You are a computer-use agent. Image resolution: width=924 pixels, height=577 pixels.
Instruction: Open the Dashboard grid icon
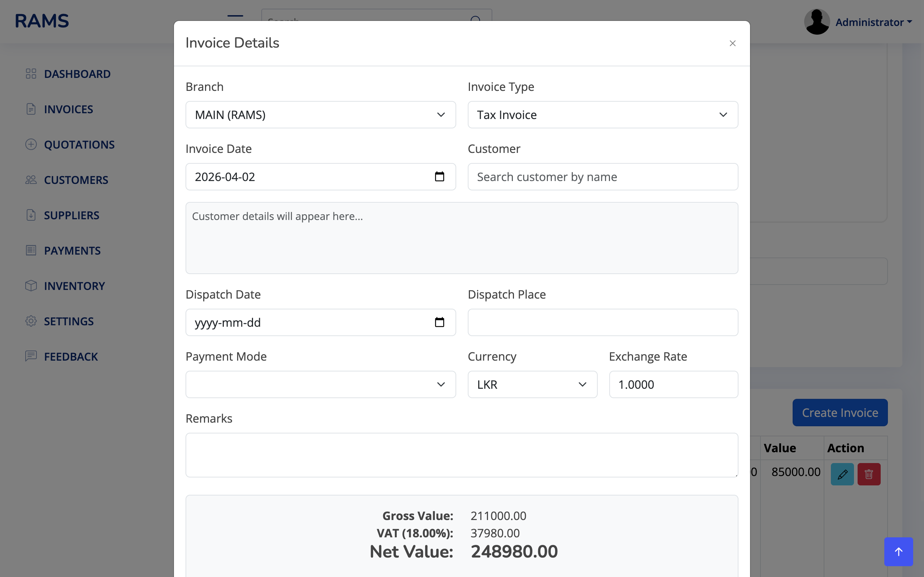point(31,74)
